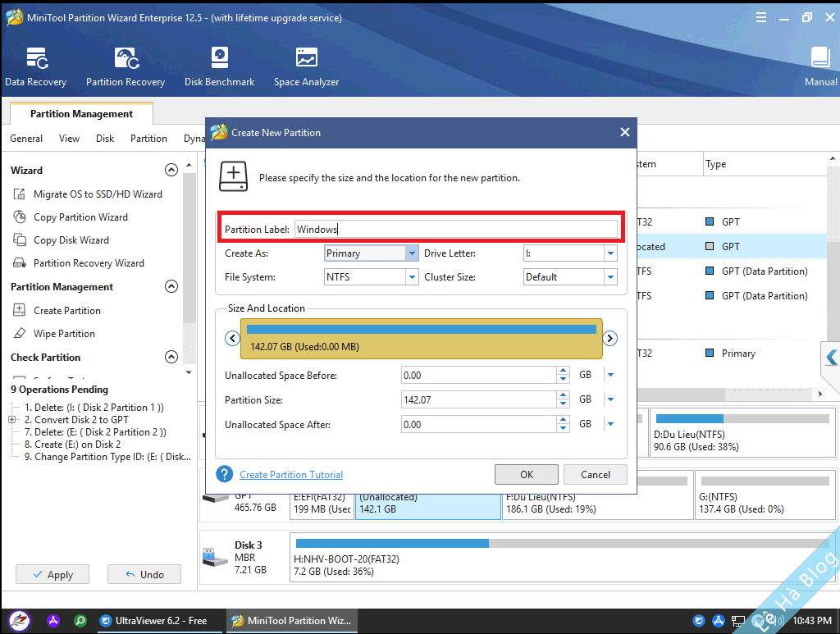Image resolution: width=840 pixels, height=634 pixels.
Task: Click the network icon in system tray
Action: (x=738, y=621)
